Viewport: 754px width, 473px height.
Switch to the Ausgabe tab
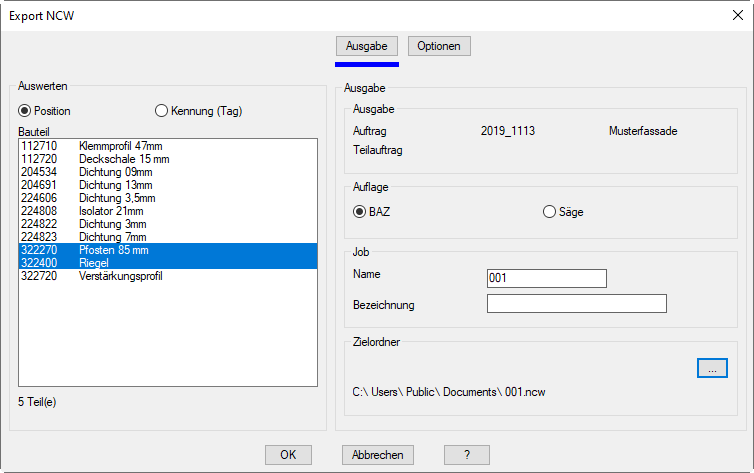click(x=367, y=47)
